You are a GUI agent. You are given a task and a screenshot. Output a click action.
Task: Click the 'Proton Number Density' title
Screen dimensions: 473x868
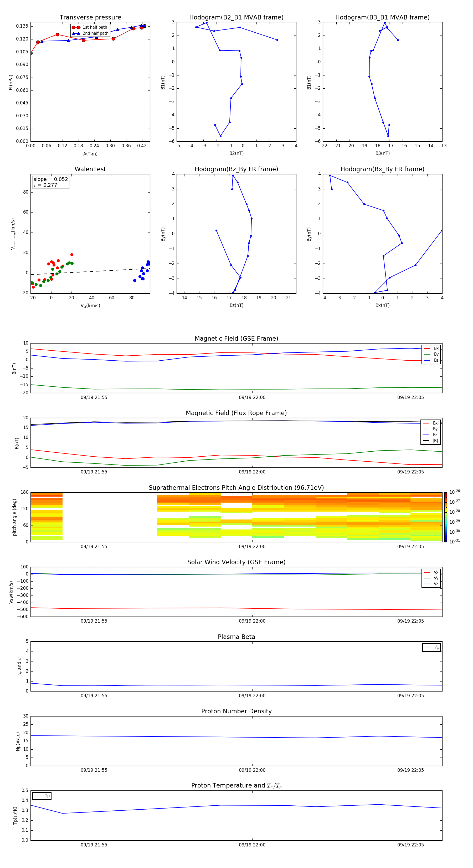(x=236, y=711)
